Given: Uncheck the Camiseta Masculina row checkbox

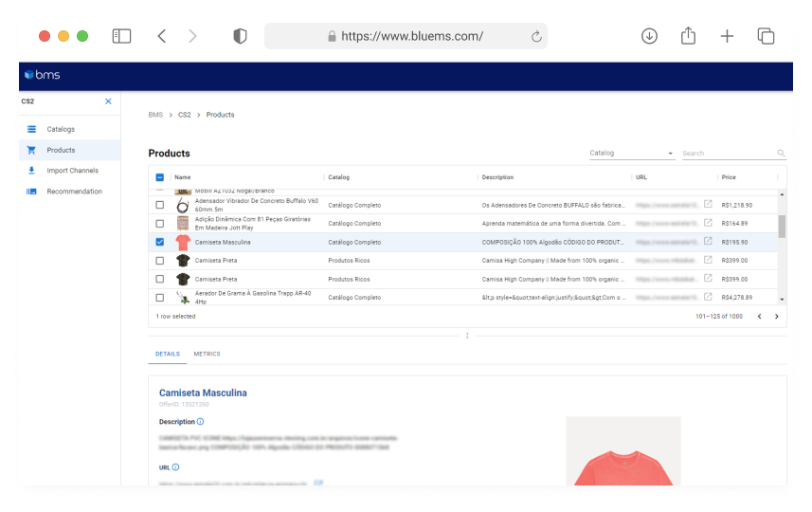Looking at the screenshot, I should click(159, 242).
